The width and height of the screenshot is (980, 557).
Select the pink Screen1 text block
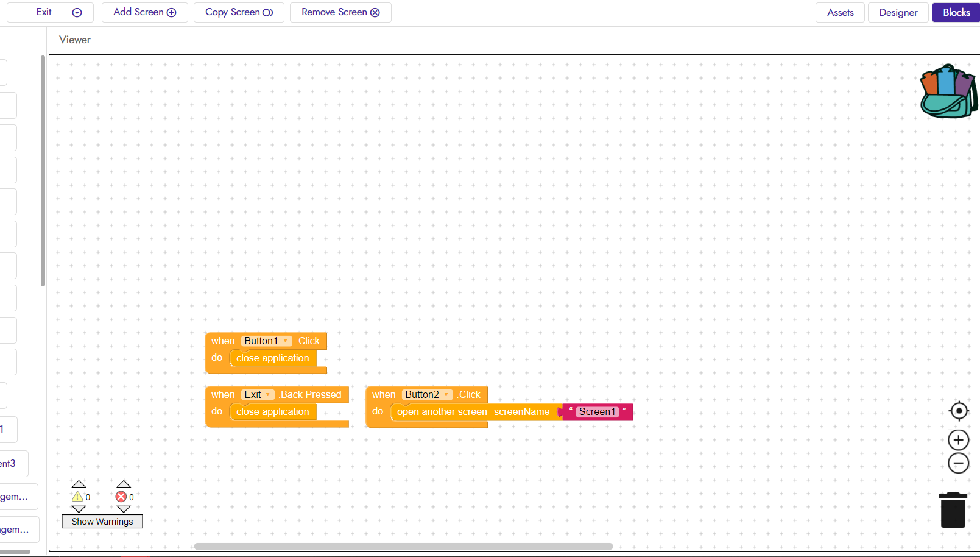coord(598,412)
